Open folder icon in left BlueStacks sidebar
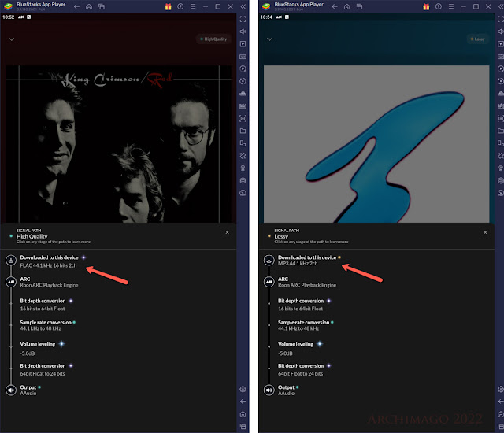Viewport: 504px width, 433px height. pos(243,131)
